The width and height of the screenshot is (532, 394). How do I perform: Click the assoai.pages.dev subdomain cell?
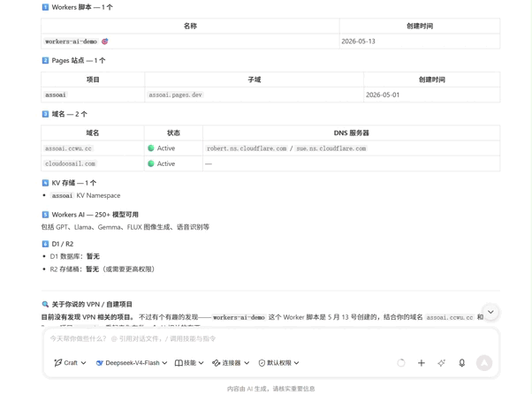pyautogui.click(x=255, y=95)
